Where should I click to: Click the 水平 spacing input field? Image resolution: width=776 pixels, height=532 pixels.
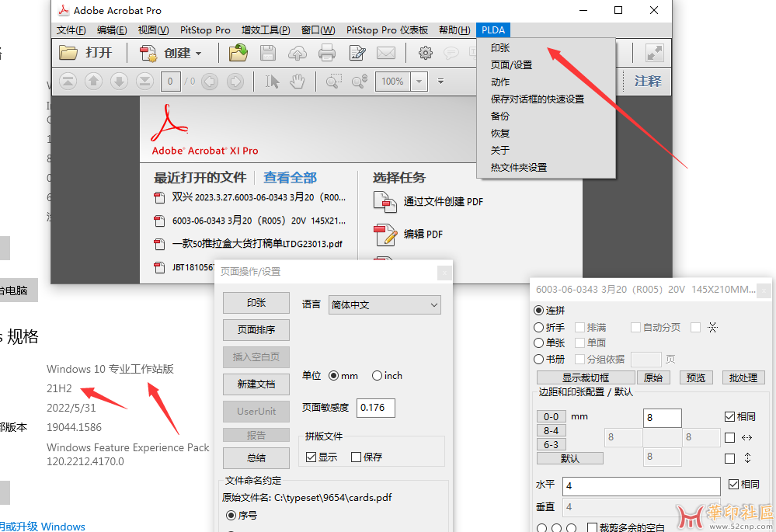tap(642, 486)
